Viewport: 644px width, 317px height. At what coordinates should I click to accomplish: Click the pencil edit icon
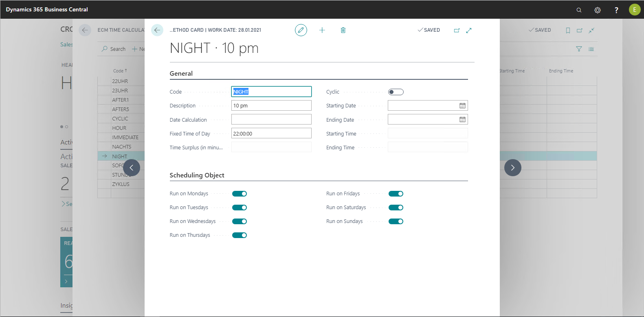[301, 30]
